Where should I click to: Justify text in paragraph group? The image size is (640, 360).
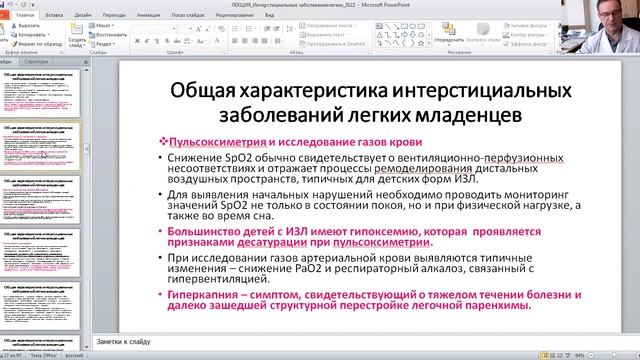(x=264, y=41)
